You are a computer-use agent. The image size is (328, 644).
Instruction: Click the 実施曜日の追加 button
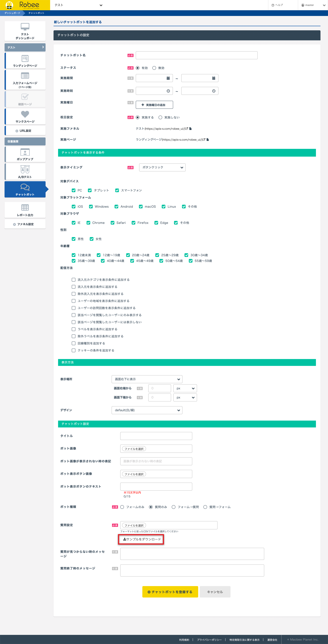pos(154,105)
